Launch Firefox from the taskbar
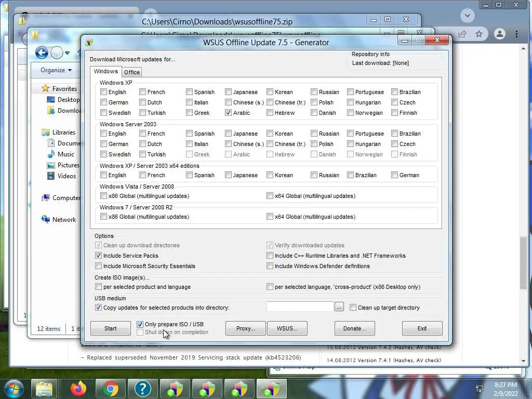Image resolution: width=532 pixels, height=399 pixels. (78, 389)
